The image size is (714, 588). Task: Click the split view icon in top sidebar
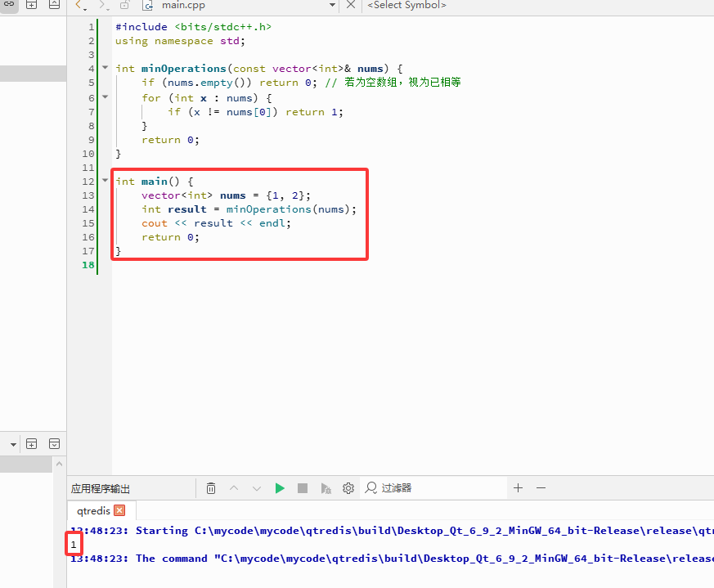pyautogui.click(x=32, y=4)
